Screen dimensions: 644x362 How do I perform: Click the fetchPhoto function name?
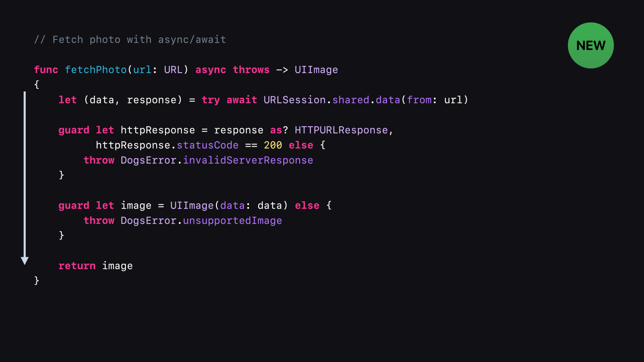coord(96,70)
